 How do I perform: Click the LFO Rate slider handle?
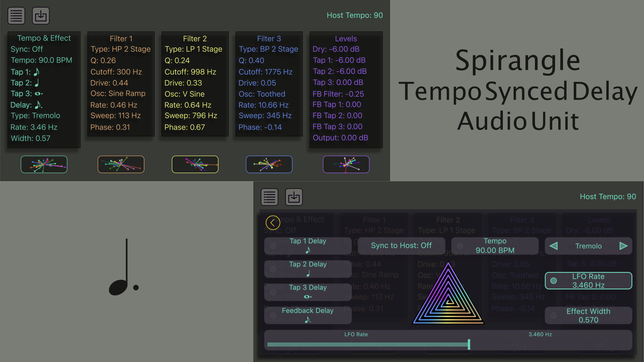click(x=469, y=345)
